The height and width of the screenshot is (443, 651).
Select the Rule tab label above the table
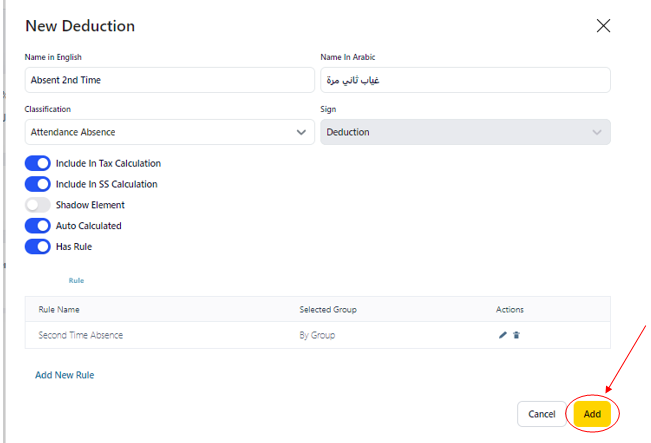coord(76,281)
